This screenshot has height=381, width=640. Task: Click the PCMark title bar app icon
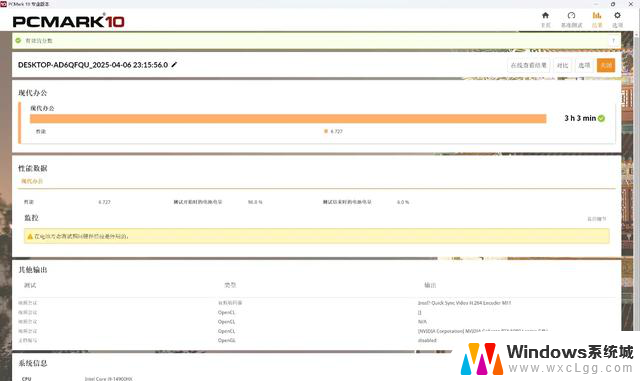point(4,4)
